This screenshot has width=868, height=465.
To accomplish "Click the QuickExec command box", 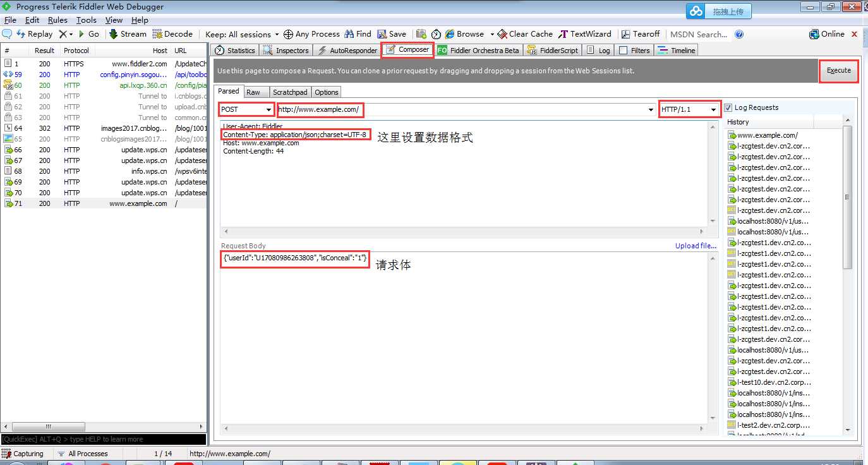I will tap(104, 439).
